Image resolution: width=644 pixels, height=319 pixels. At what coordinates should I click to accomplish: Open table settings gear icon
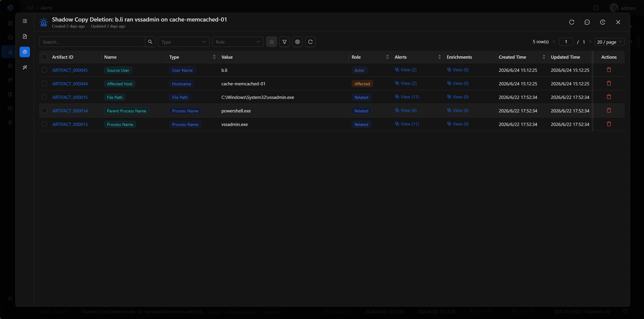pyautogui.click(x=297, y=42)
